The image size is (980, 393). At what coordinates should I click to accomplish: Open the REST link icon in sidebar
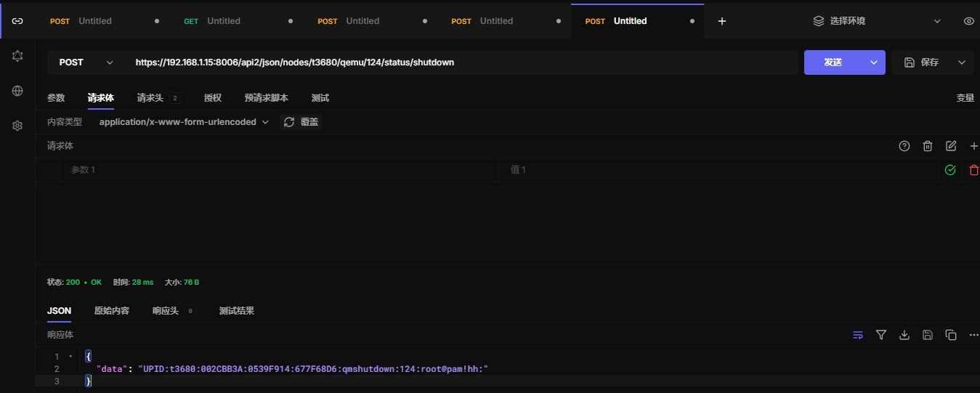17,21
